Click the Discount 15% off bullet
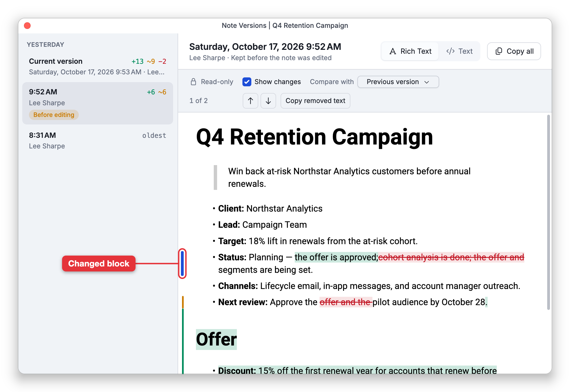This screenshot has width=570, height=392. click(357, 371)
